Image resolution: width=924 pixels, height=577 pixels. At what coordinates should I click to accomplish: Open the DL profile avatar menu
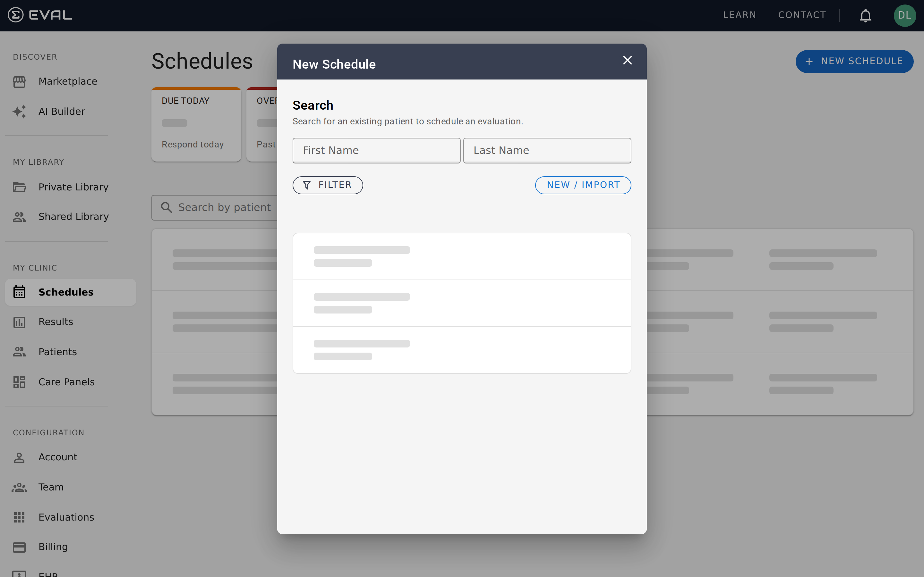905,15
